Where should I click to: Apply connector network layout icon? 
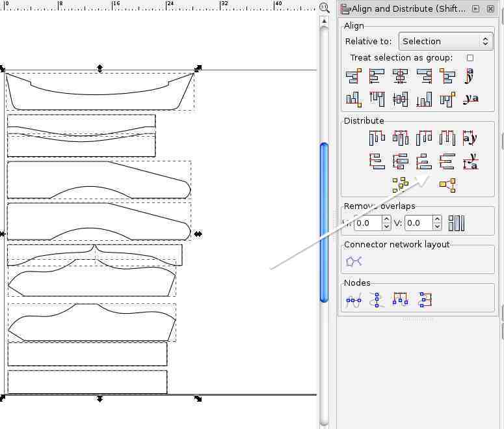coord(354,261)
